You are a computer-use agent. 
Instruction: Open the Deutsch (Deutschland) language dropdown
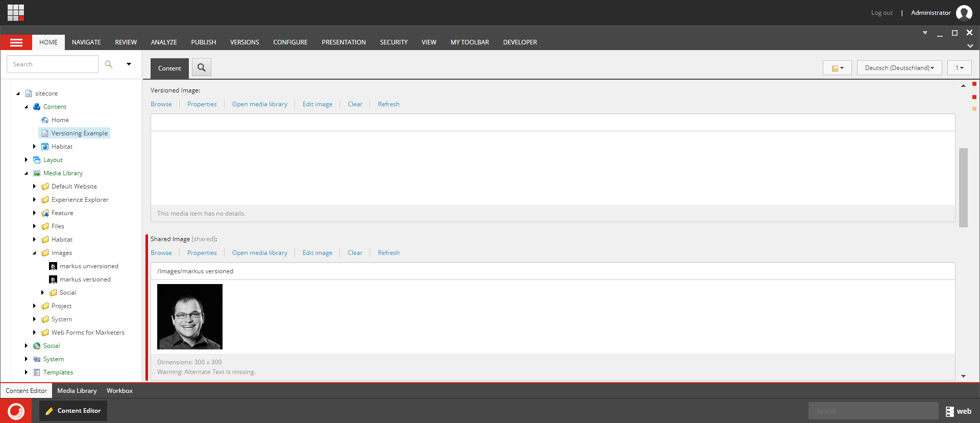899,67
